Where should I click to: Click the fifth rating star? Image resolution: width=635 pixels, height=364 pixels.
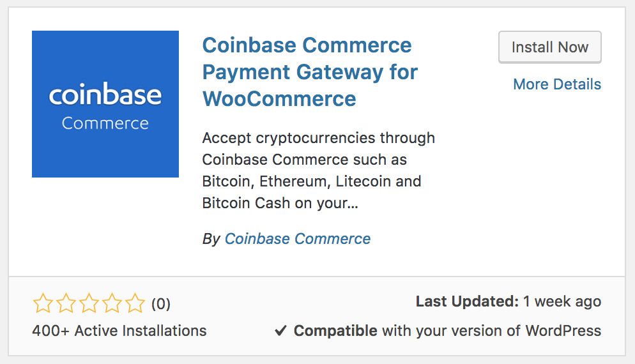(x=135, y=303)
